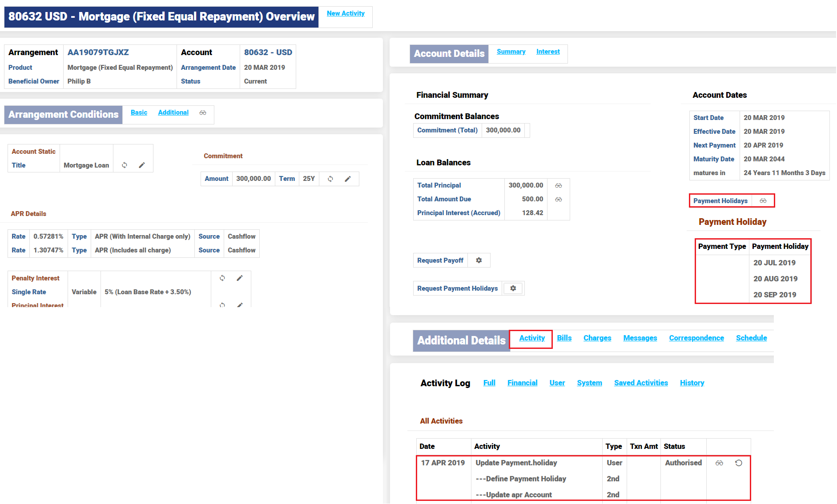Open the Schedule tab in Additional Details
This screenshot has height=504, width=837.
751,338
